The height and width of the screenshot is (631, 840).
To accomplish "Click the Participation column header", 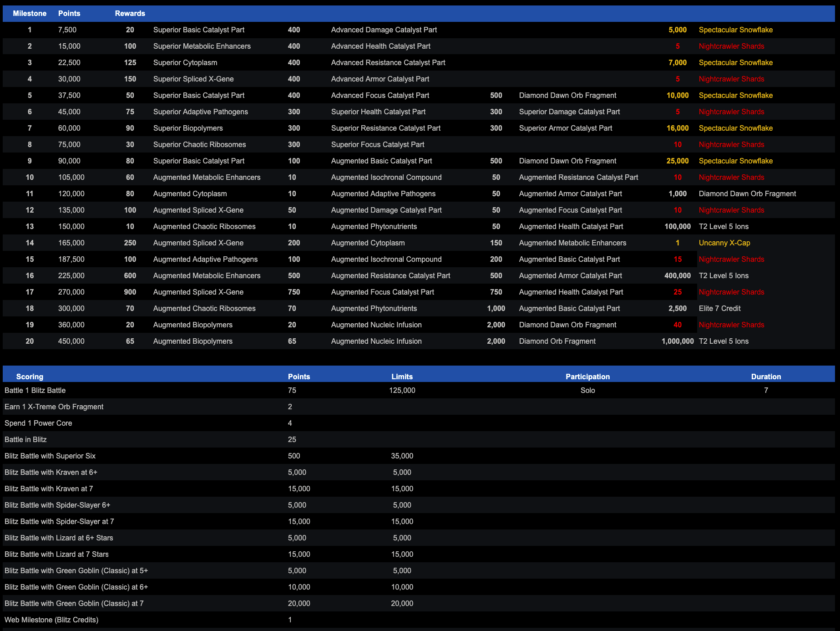I will click(x=587, y=377).
